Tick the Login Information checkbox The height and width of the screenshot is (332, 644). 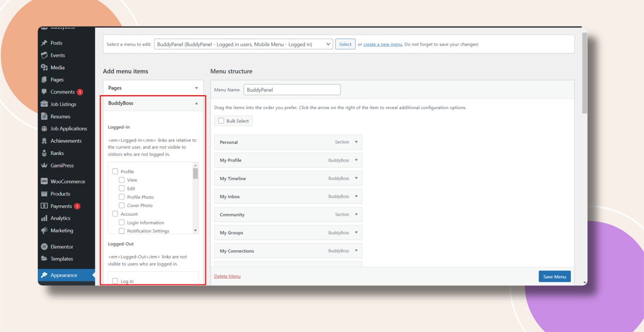(x=122, y=222)
